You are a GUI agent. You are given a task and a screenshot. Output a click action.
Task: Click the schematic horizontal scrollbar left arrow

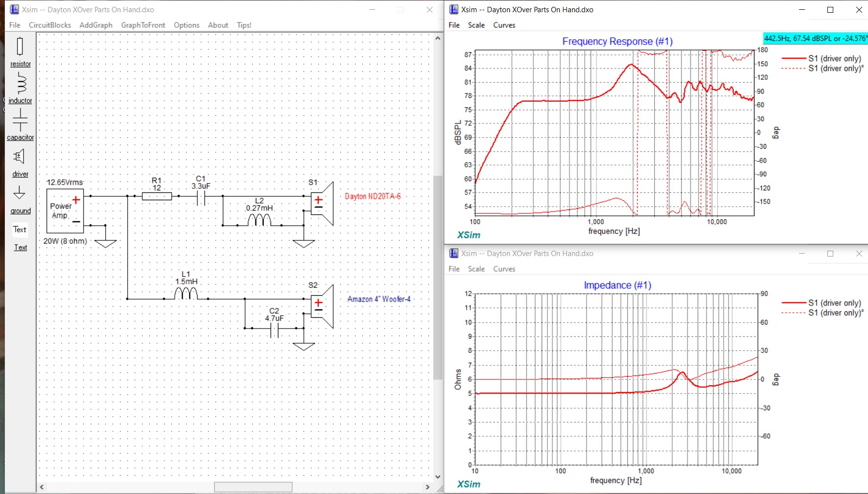point(42,487)
